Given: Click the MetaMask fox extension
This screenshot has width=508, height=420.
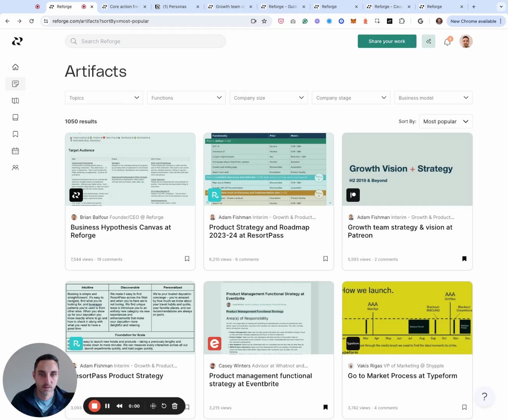Looking at the screenshot, I should (x=353, y=21).
